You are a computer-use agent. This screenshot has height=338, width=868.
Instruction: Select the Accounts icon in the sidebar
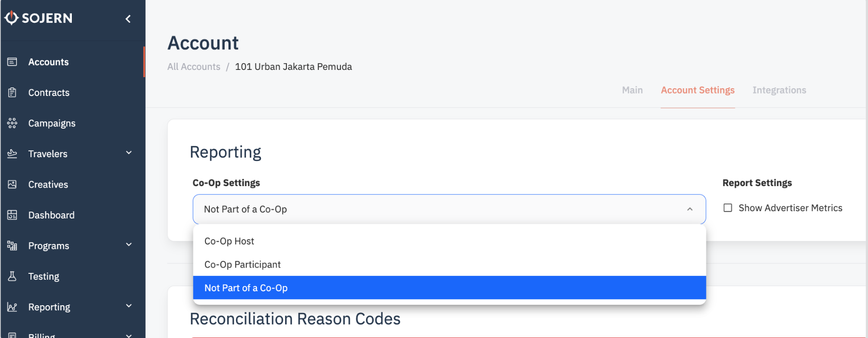coord(12,62)
